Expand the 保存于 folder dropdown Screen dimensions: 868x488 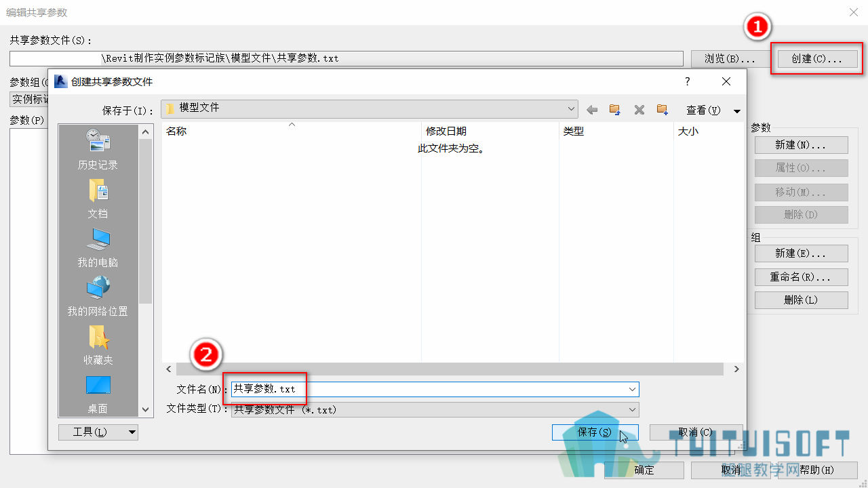coord(571,108)
